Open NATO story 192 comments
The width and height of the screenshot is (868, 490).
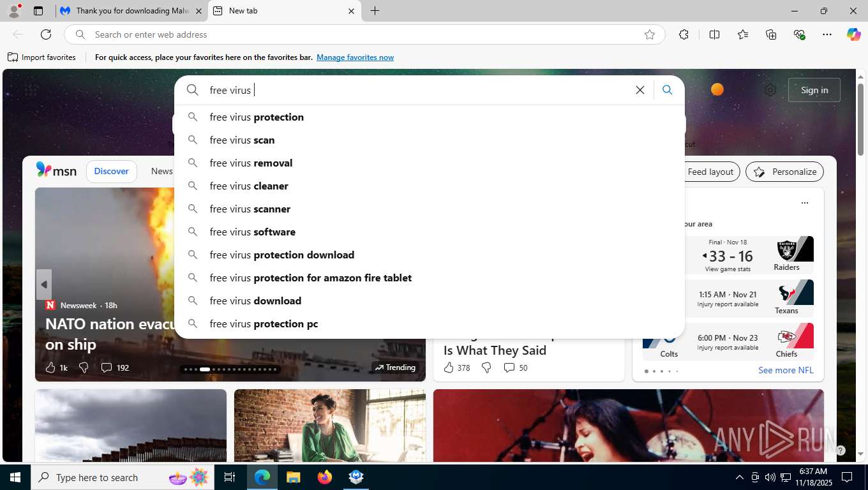tap(115, 367)
